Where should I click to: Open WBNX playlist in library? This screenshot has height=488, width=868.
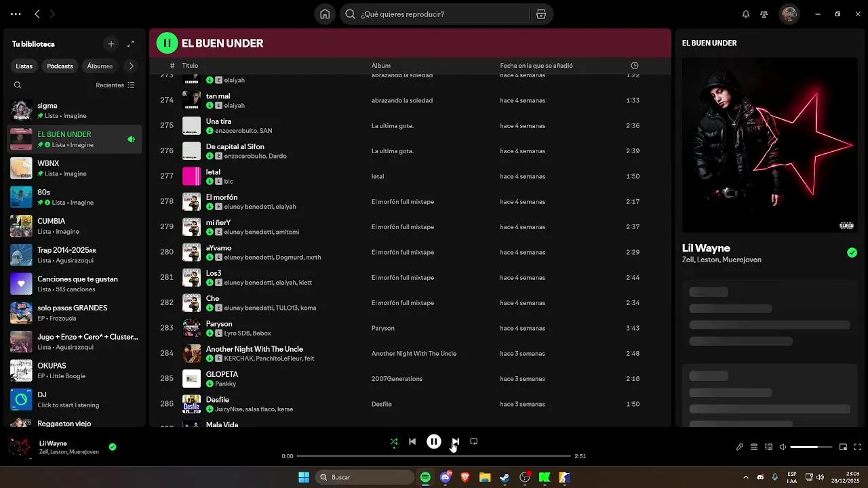coord(75,168)
